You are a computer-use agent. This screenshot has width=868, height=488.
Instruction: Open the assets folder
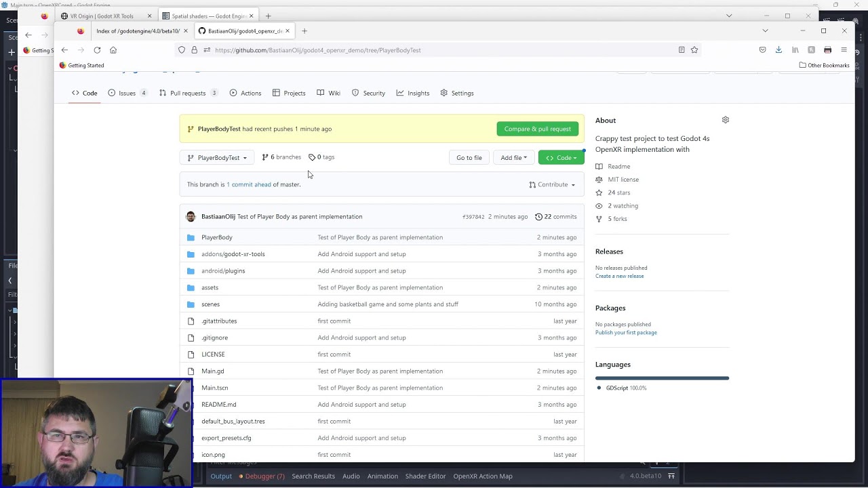[x=210, y=287]
